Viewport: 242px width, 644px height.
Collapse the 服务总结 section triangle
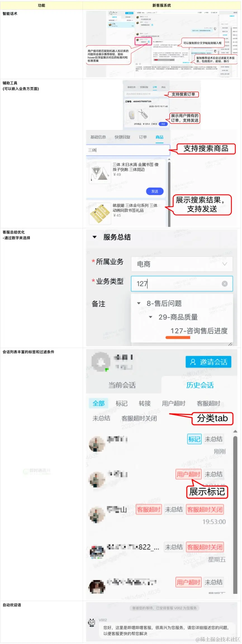pyautogui.click(x=94, y=237)
